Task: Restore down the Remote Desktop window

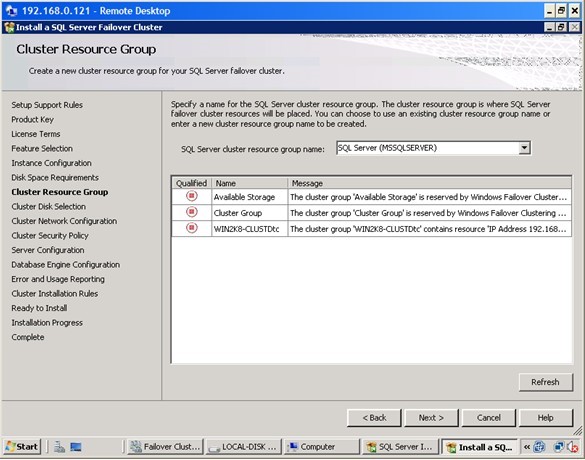Action: pos(561,11)
